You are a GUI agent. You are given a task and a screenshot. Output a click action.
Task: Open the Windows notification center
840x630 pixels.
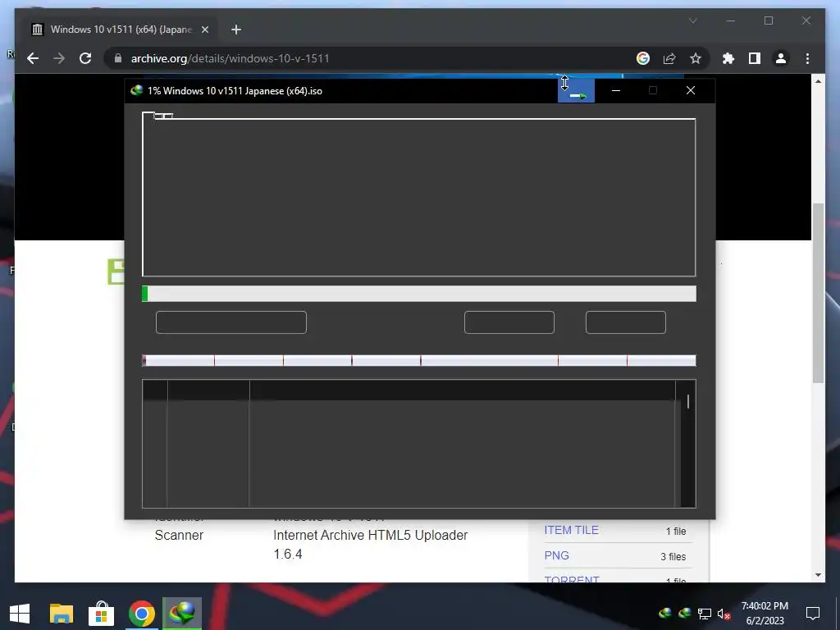(813, 614)
